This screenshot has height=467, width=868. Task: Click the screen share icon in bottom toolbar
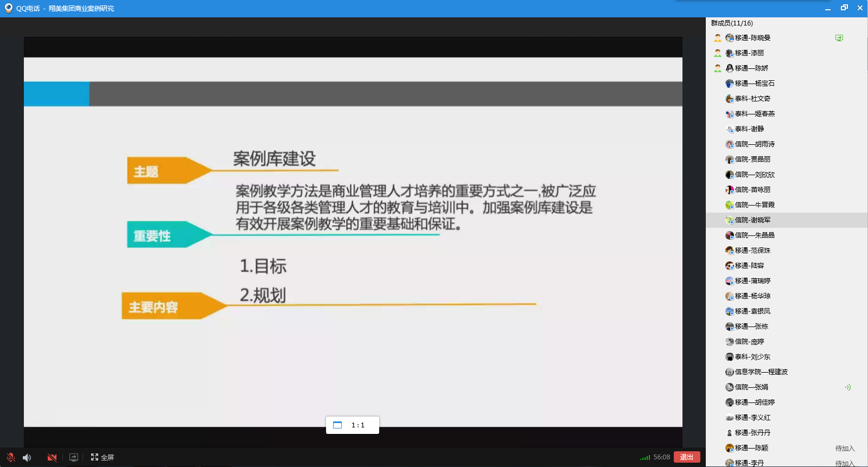pyautogui.click(x=74, y=457)
